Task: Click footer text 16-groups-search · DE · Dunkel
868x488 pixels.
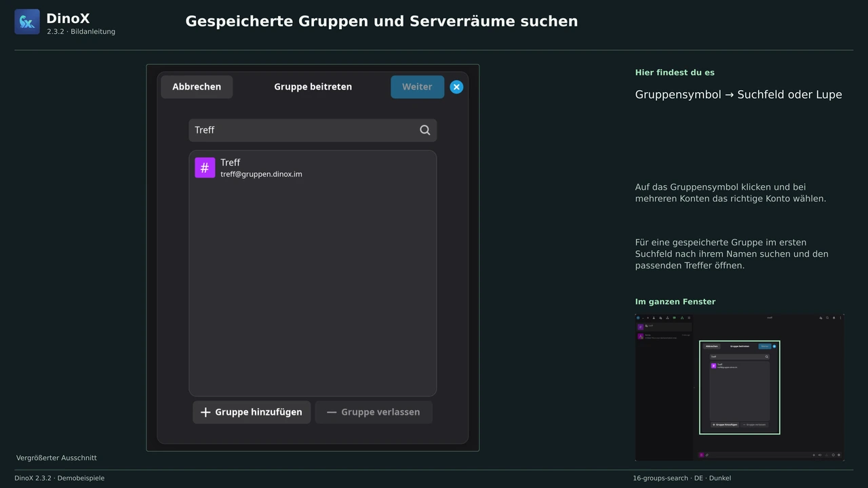Action: coord(682,478)
